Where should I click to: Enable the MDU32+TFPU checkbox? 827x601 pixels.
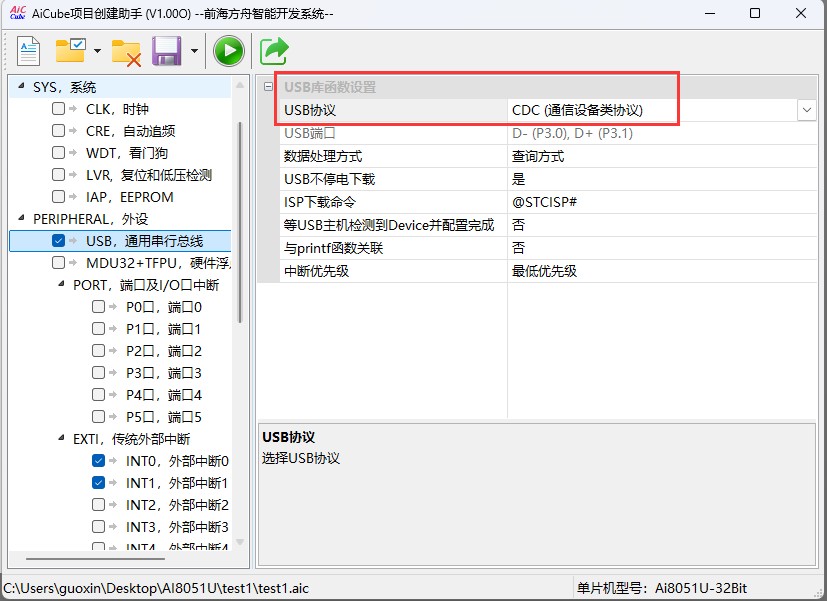[x=59, y=263]
